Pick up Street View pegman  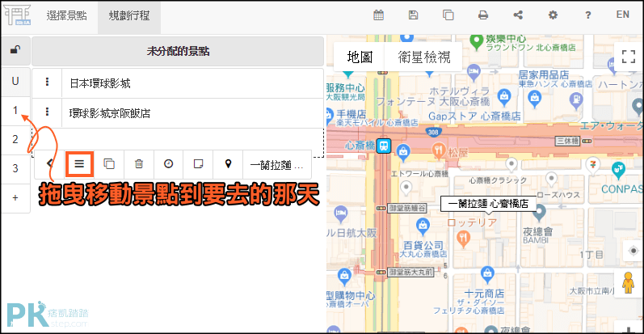pyautogui.click(x=628, y=283)
